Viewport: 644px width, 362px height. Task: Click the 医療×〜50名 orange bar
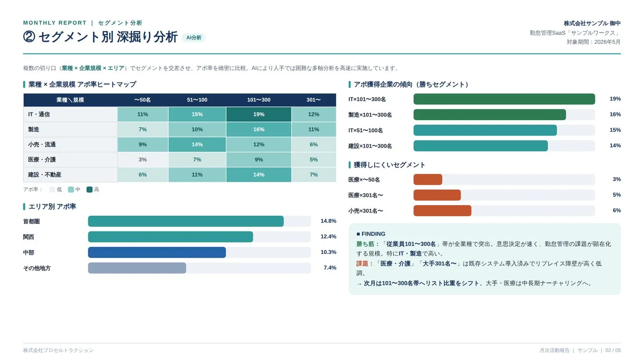tap(428, 180)
